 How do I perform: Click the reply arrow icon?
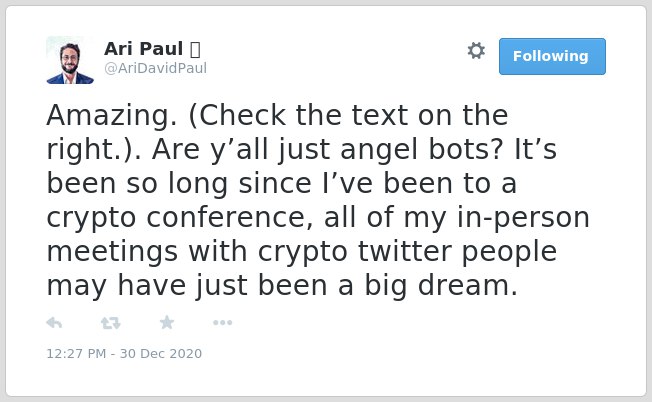point(54,323)
